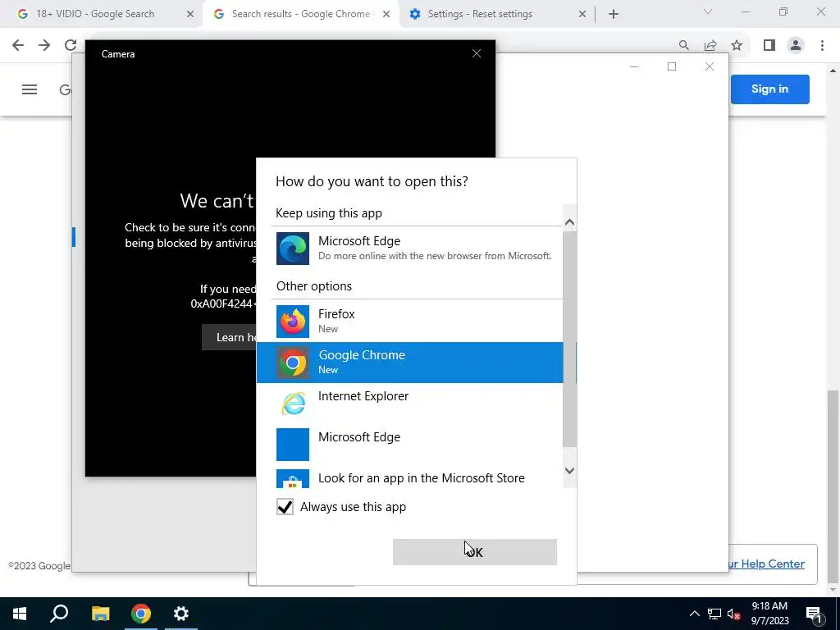Open Chrome side panel

point(769,46)
